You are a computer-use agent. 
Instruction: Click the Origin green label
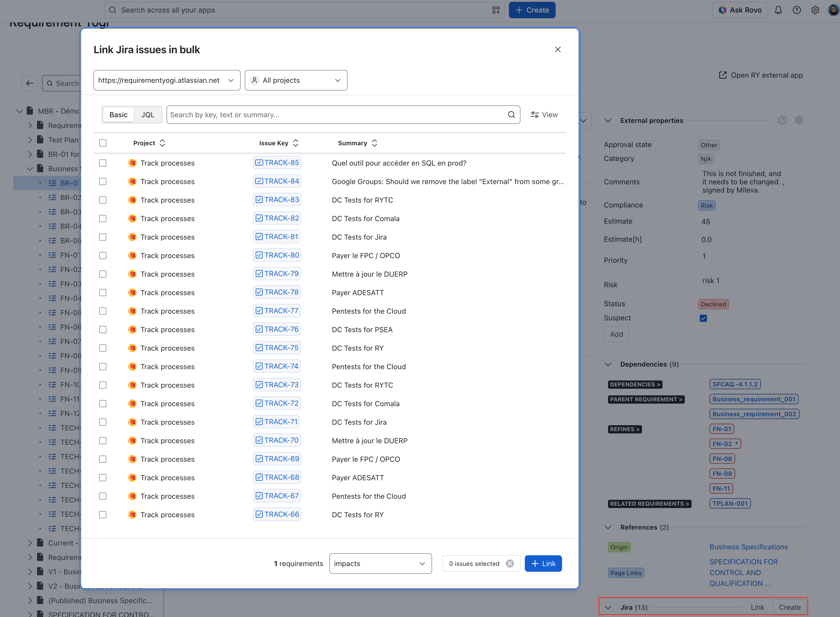(619, 547)
